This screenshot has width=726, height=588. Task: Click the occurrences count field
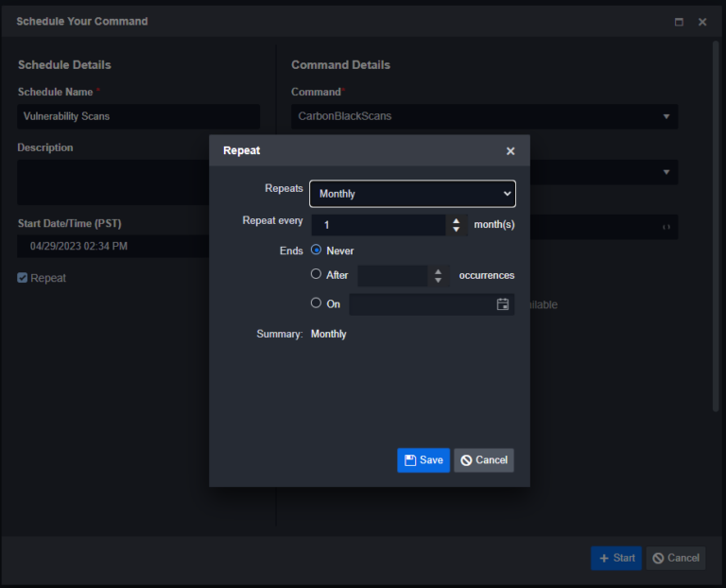392,276
